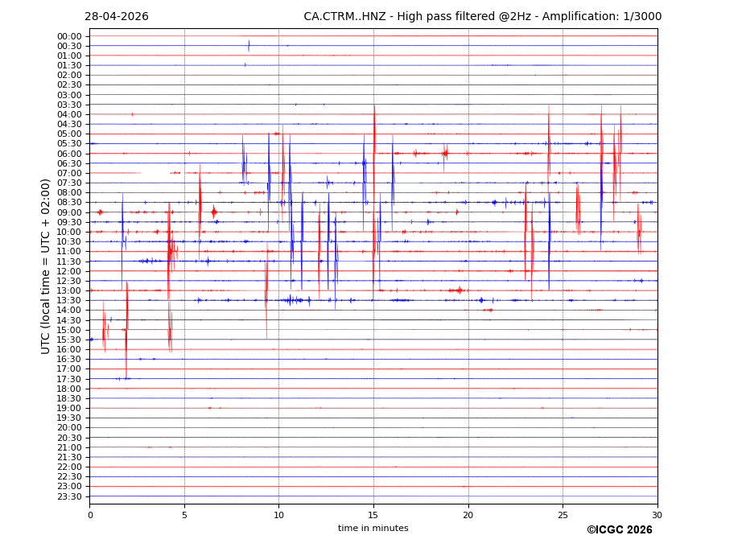Click the 15 minute axis tick label
The width and height of the screenshot is (746, 560).
point(373,515)
